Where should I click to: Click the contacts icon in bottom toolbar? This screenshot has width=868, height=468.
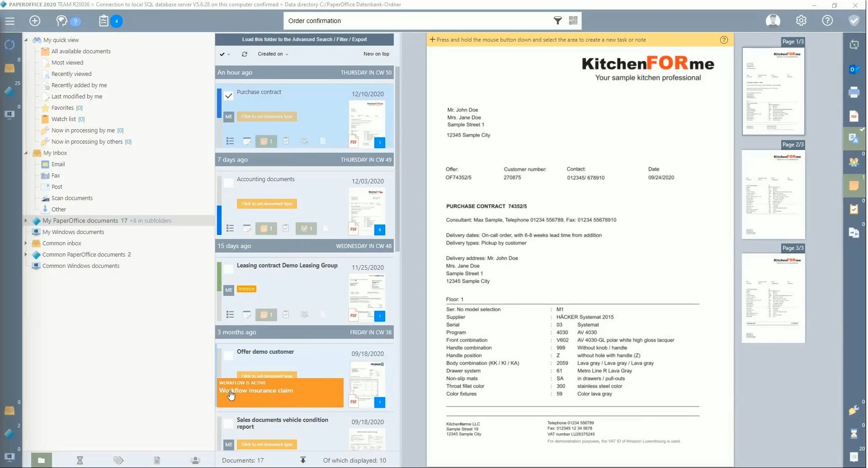coord(195,460)
